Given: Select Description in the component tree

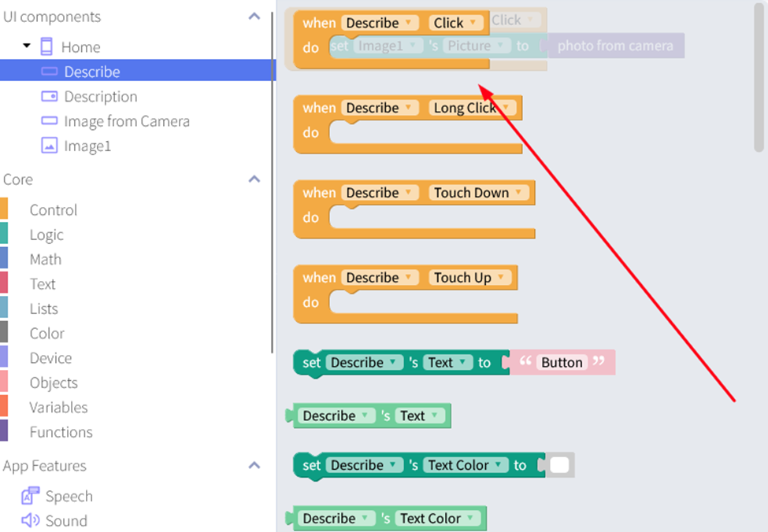Looking at the screenshot, I should pyautogui.click(x=101, y=97).
